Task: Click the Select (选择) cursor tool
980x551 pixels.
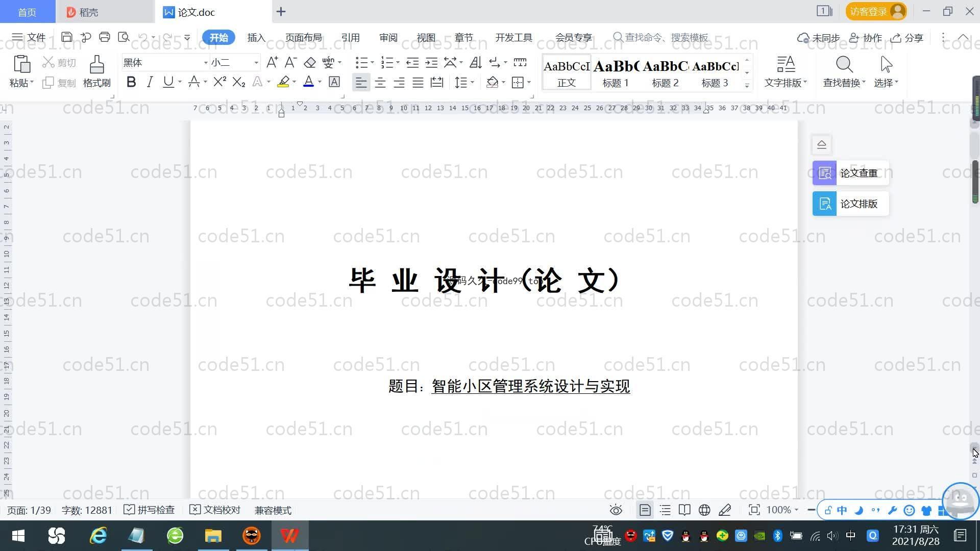Action: coord(886,71)
